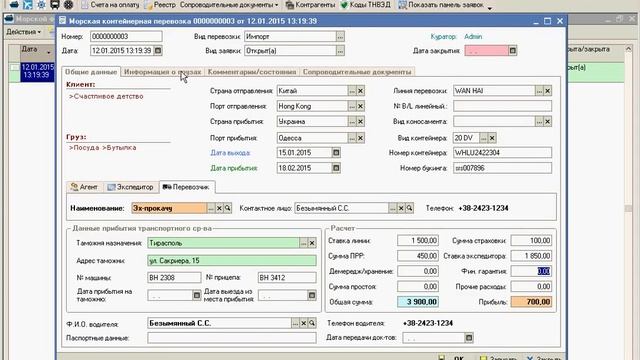Switch to the Сопроводительные документы tab
Image resolution: width=640 pixels, height=360 pixels.
[357, 72]
